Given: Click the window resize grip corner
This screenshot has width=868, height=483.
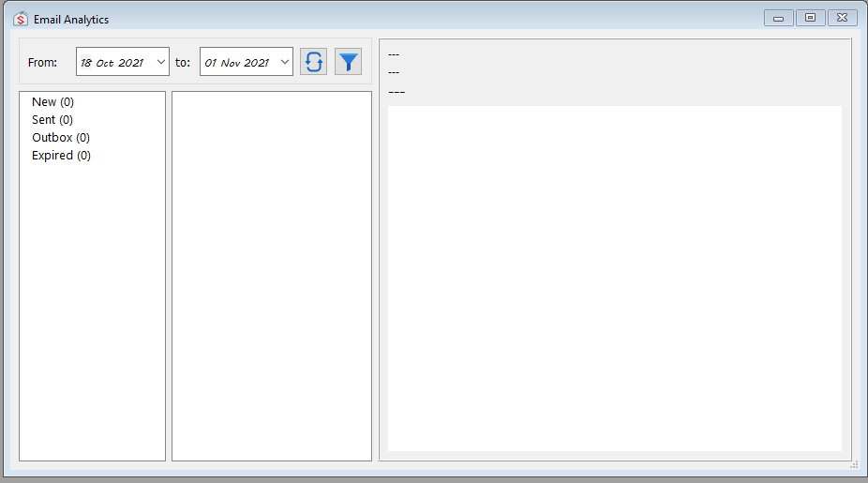Looking at the screenshot, I should [x=853, y=464].
